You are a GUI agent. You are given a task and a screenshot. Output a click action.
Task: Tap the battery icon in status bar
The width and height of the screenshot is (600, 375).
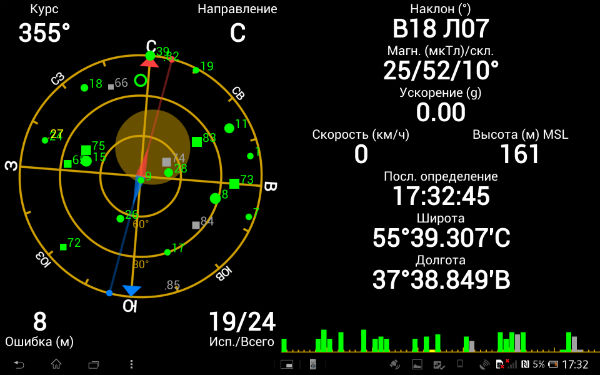[553, 364]
